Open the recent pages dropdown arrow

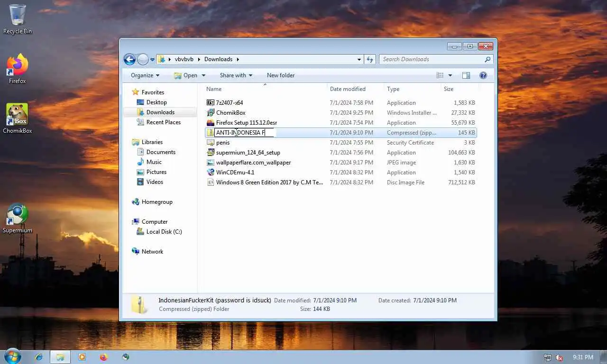pyautogui.click(x=152, y=60)
